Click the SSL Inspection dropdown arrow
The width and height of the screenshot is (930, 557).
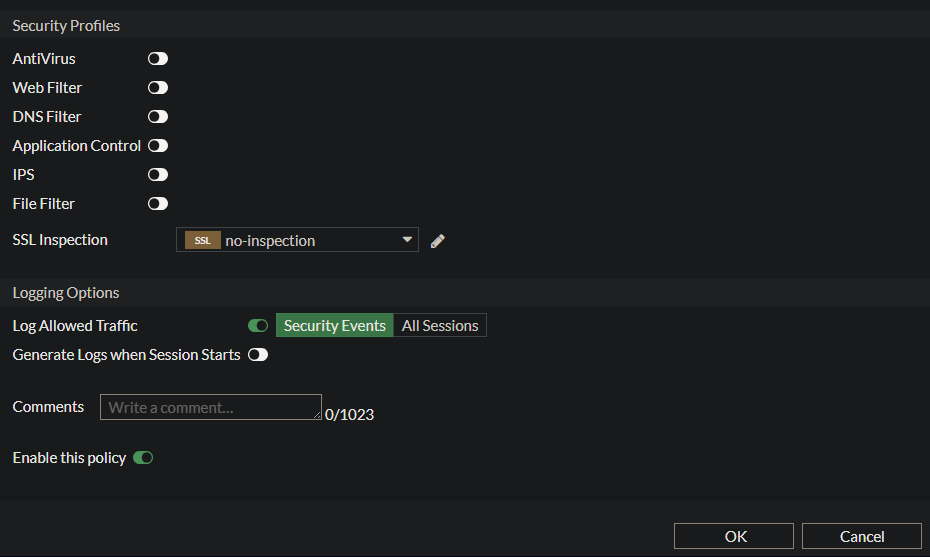click(407, 240)
